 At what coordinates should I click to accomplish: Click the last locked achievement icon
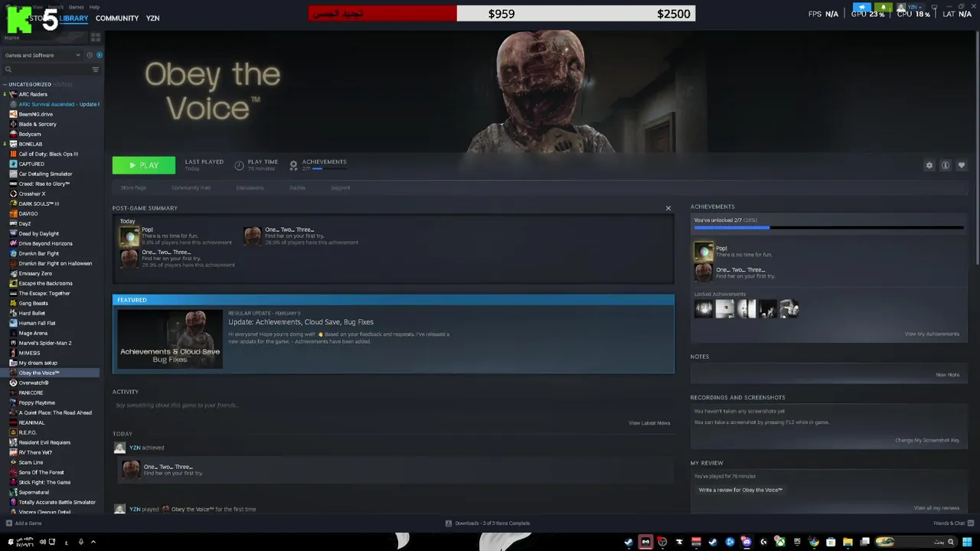(789, 308)
